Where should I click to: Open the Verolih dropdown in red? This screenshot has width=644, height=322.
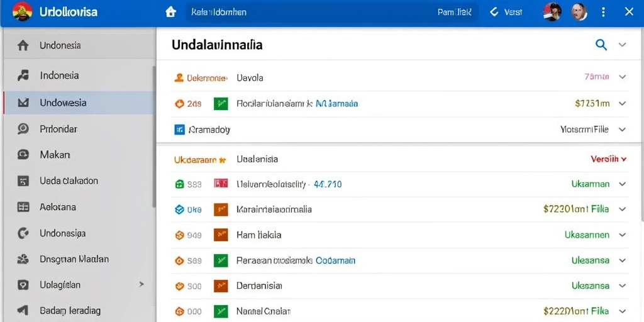pos(608,159)
